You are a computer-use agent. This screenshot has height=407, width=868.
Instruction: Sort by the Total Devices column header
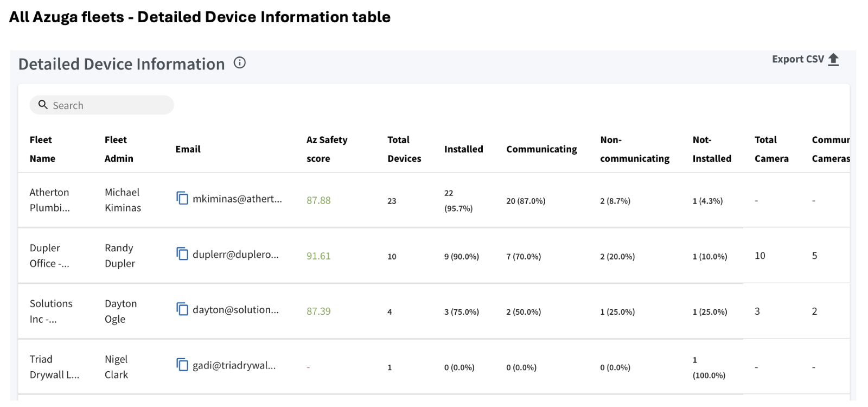[x=404, y=149]
